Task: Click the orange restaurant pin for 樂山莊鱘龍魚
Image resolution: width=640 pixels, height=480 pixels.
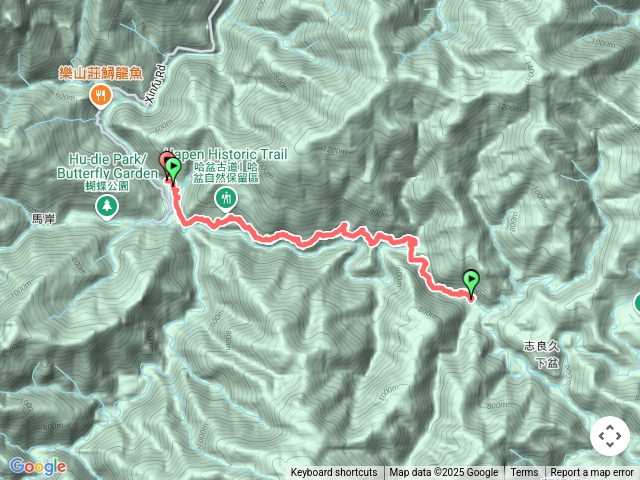Action: [100, 97]
